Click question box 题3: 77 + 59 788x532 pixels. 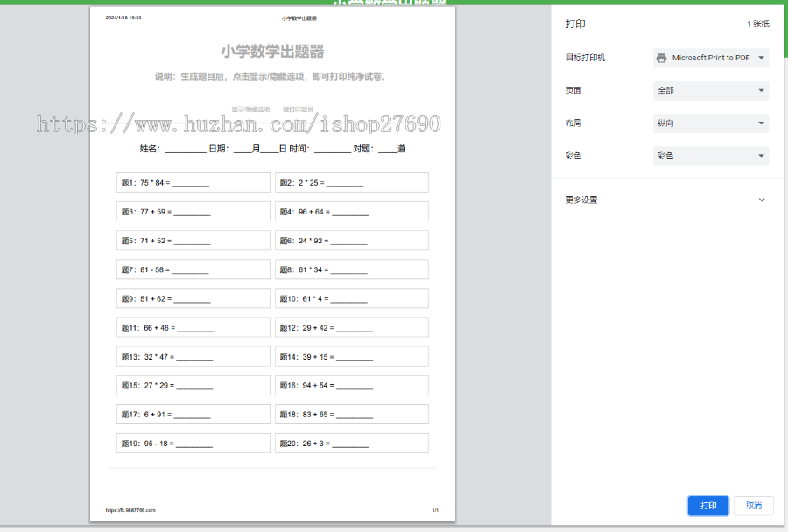tap(193, 212)
